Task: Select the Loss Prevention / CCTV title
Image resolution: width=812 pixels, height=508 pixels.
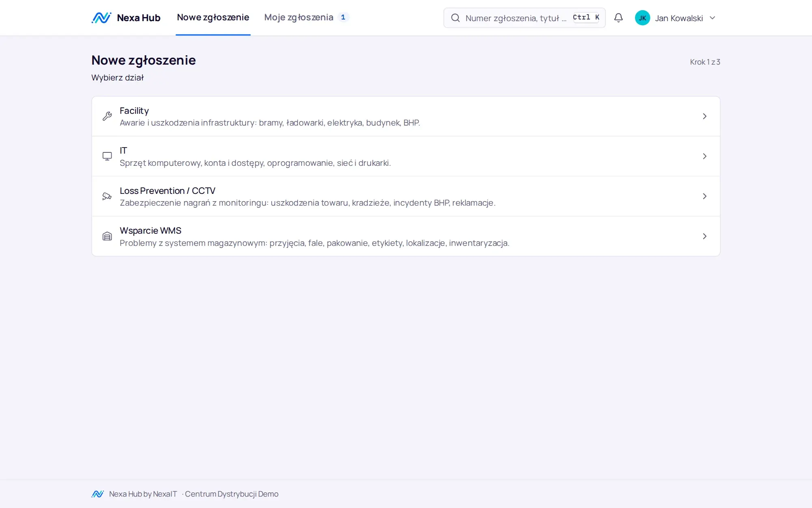Action: [x=167, y=191]
